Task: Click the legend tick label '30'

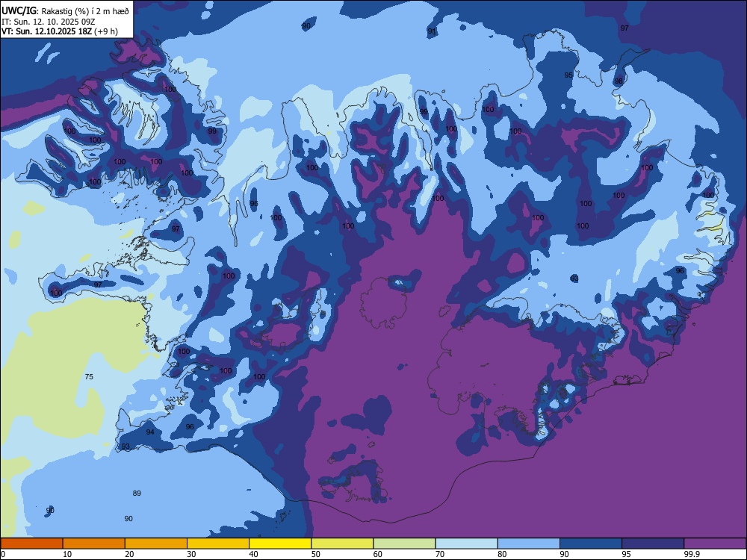Action: [x=191, y=554]
